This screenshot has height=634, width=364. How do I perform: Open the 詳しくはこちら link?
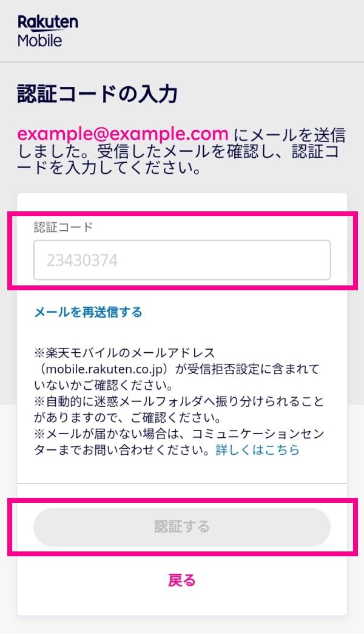coord(258,449)
